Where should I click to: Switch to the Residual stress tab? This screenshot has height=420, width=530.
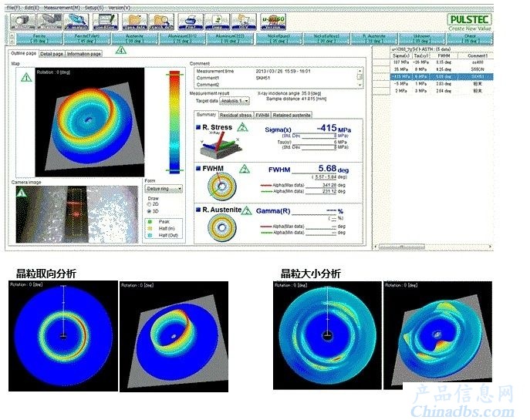click(x=236, y=115)
